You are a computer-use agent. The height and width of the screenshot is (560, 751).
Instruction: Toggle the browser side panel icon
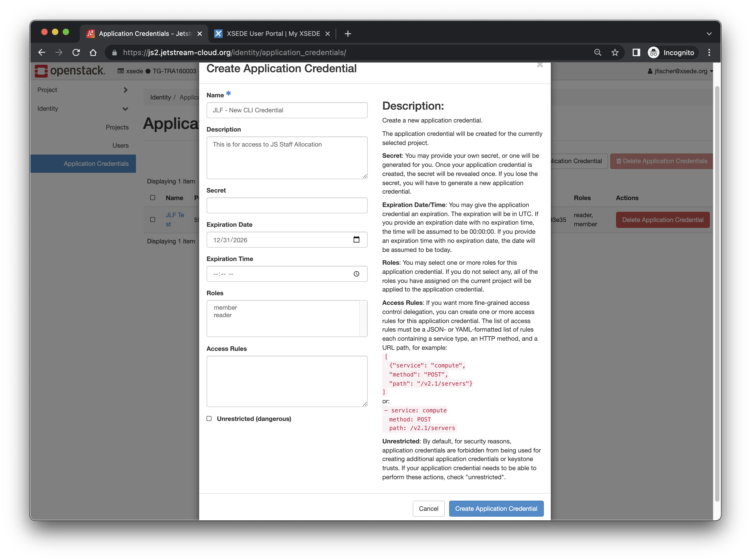click(636, 52)
